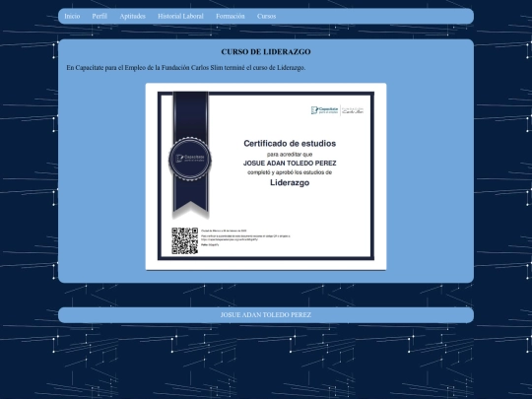Image resolution: width=532 pixels, height=399 pixels.
Task: Open the Cursos page
Action: (x=266, y=16)
